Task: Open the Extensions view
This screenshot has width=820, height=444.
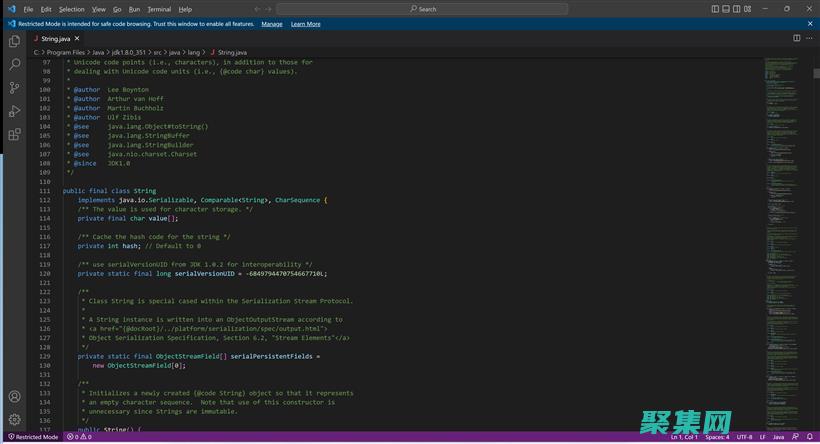Action: click(14, 134)
